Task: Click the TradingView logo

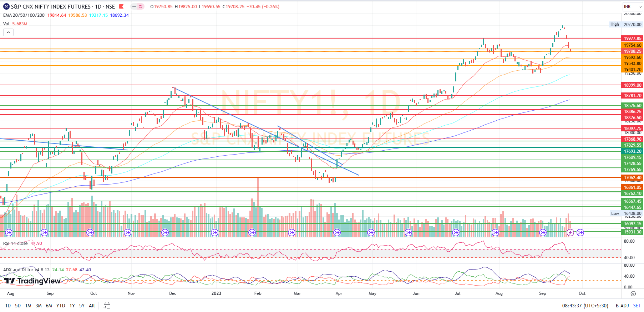Action: (32, 281)
